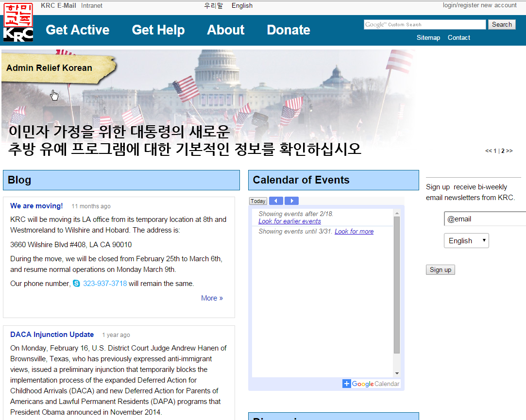
Task: Click the calendar Today button
Action: click(257, 201)
